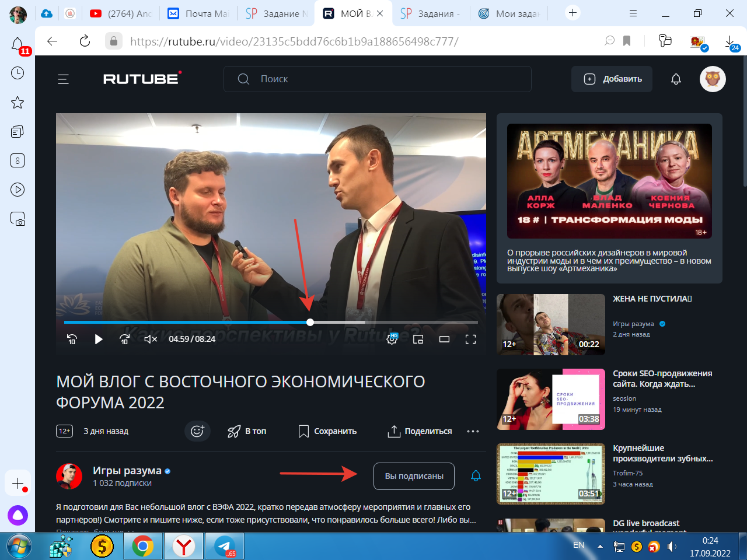The width and height of the screenshot is (747, 560).
Task: Open the Артмеханика promo banner
Action: 609,198
